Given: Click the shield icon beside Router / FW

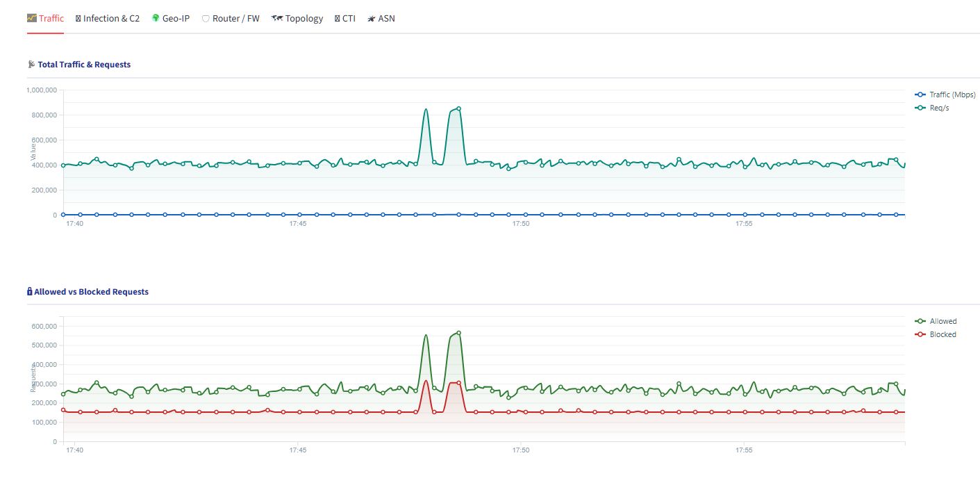Looking at the screenshot, I should click(206, 19).
